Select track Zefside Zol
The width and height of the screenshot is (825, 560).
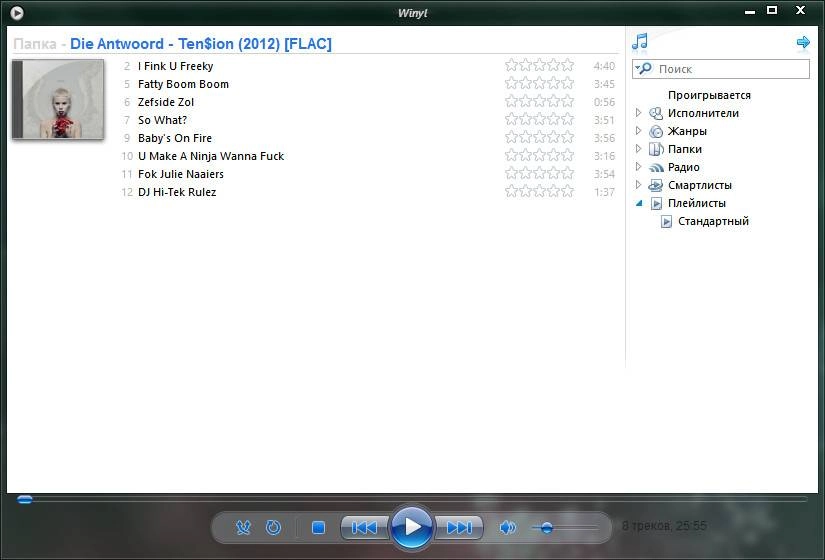coord(166,102)
